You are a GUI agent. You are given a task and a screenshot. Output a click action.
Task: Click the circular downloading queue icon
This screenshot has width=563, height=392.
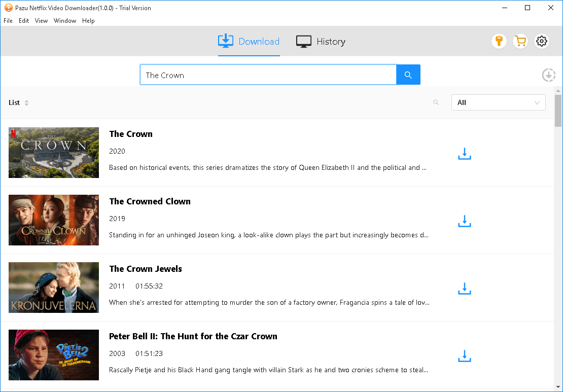click(548, 75)
